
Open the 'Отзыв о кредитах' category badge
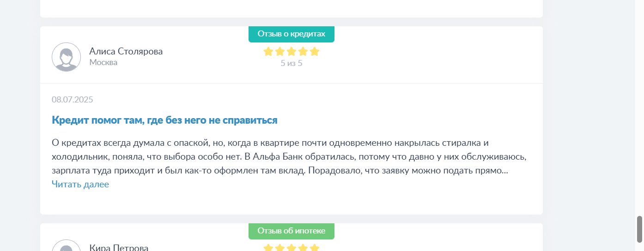(x=292, y=34)
